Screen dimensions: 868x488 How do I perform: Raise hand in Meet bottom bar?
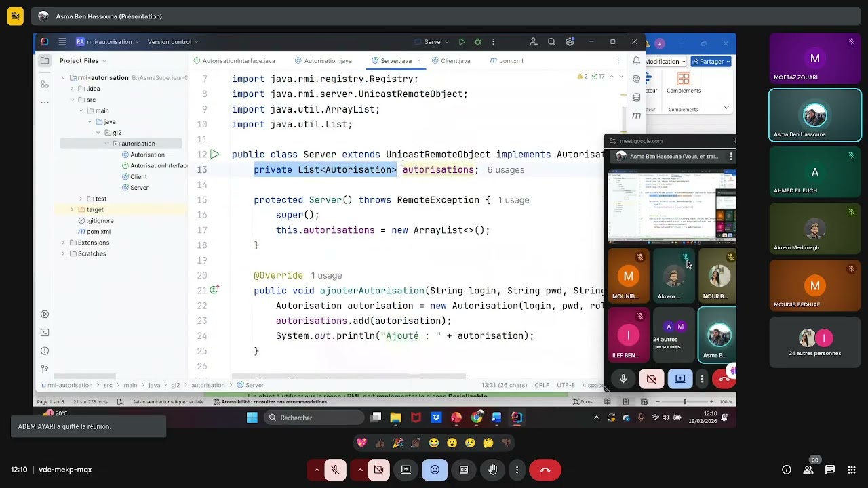493,470
